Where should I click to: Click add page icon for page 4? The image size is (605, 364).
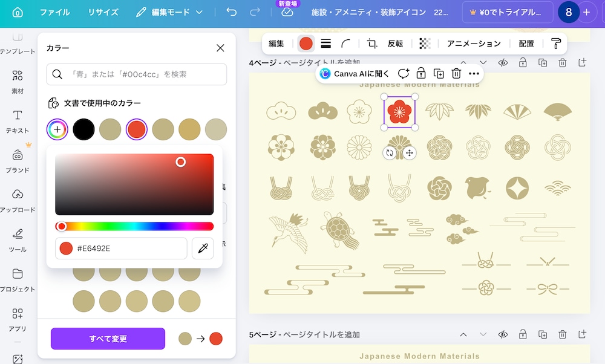click(x=582, y=62)
